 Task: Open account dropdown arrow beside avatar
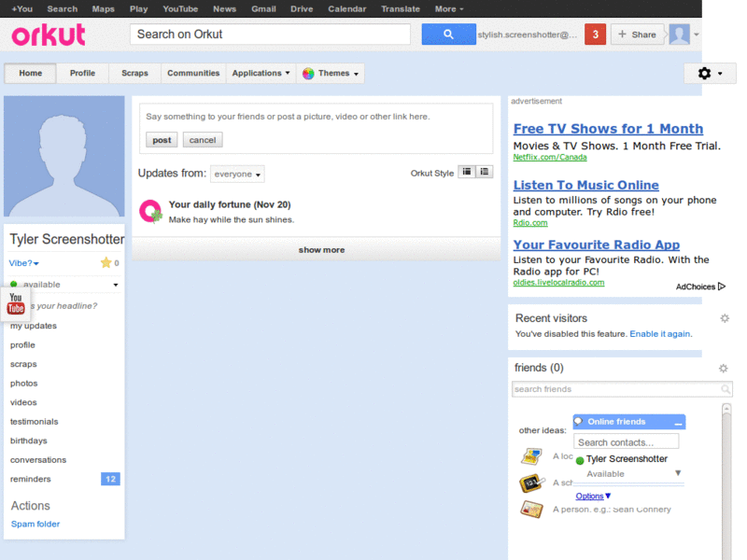click(697, 35)
